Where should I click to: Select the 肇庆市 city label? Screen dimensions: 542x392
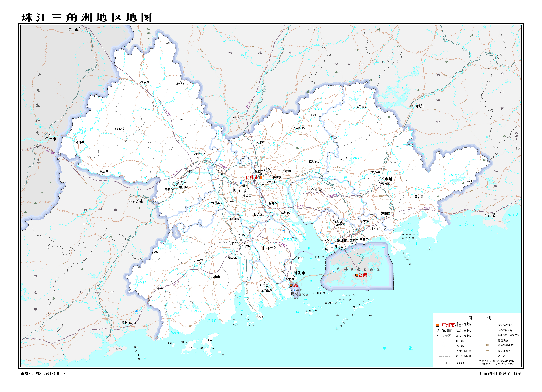(x=181, y=183)
